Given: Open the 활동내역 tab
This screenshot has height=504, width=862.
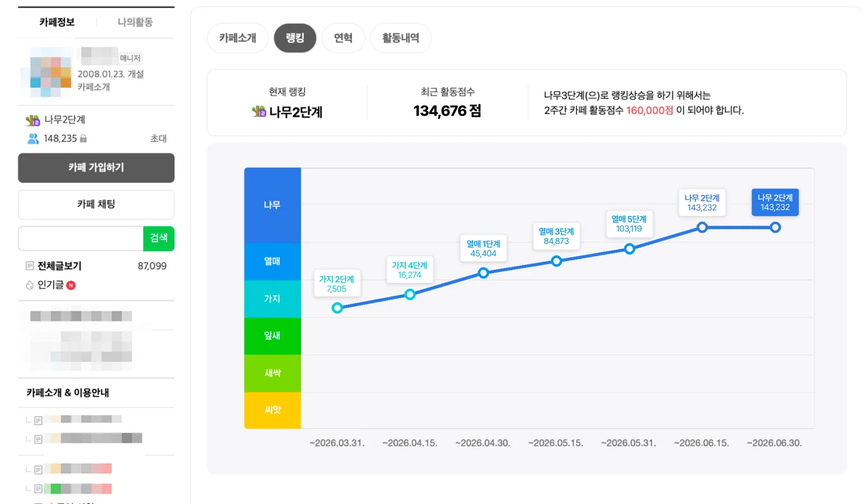Looking at the screenshot, I should (401, 38).
